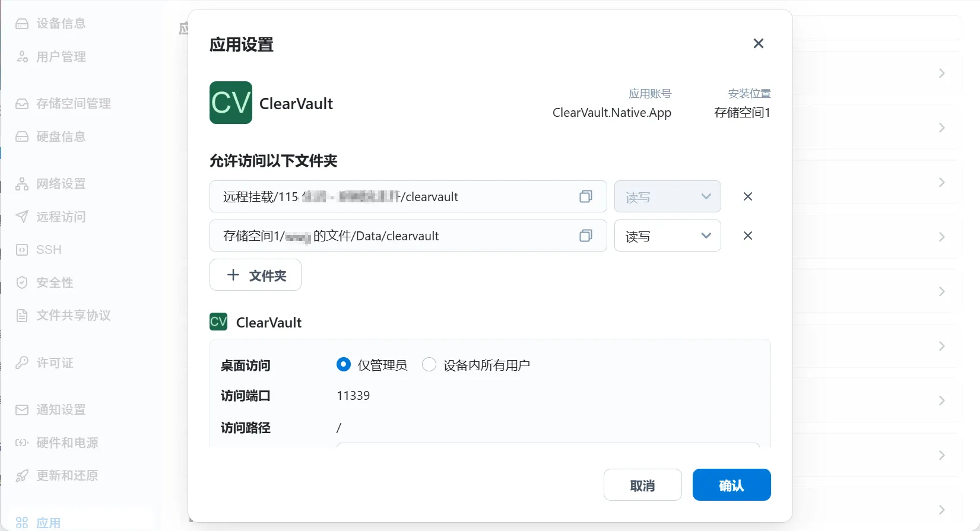Open the 读写 dropdown for 存储空间1 folder
This screenshot has width=980, height=531.
pos(668,236)
